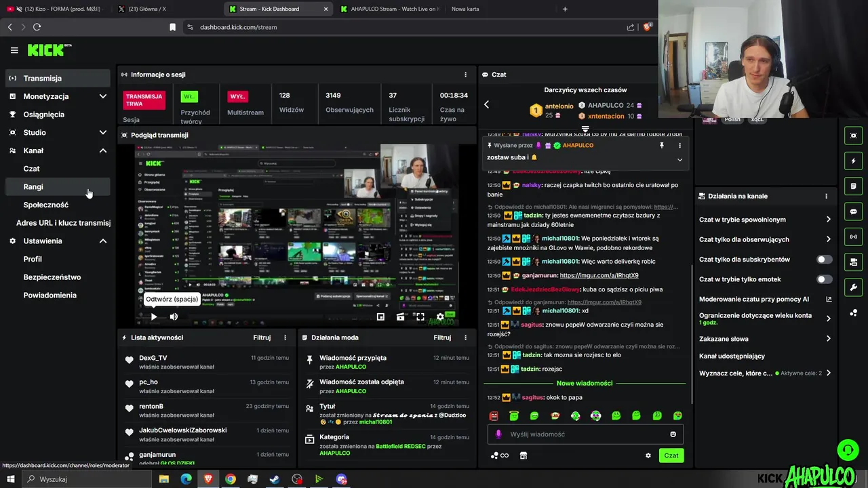Open followers-only chat settings

[765, 239]
